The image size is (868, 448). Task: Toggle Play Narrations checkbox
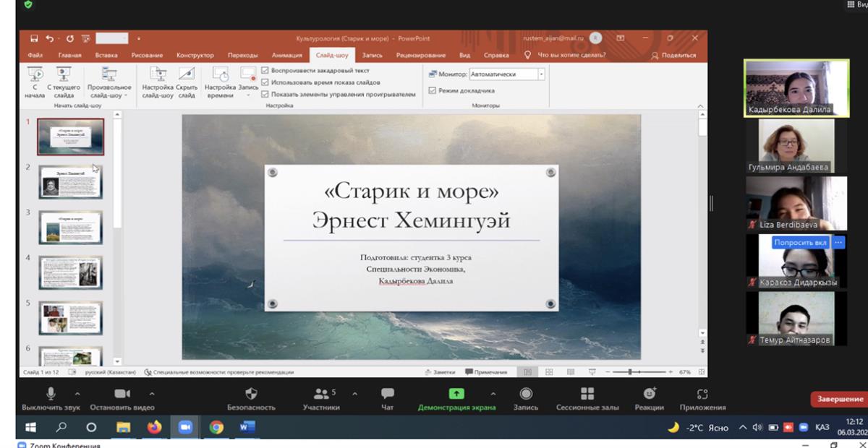pyautogui.click(x=265, y=71)
